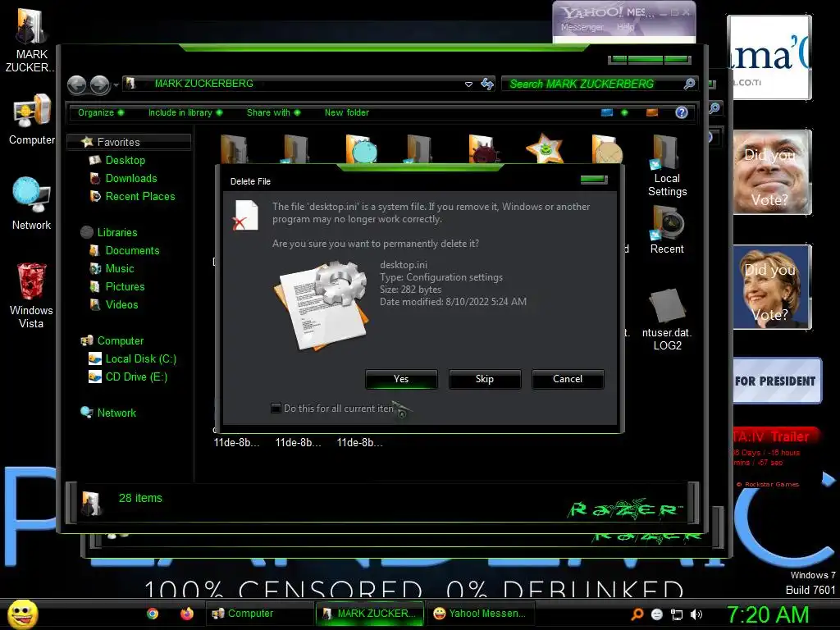Click the bottom 'Did you Vote?' gadget

(x=772, y=287)
